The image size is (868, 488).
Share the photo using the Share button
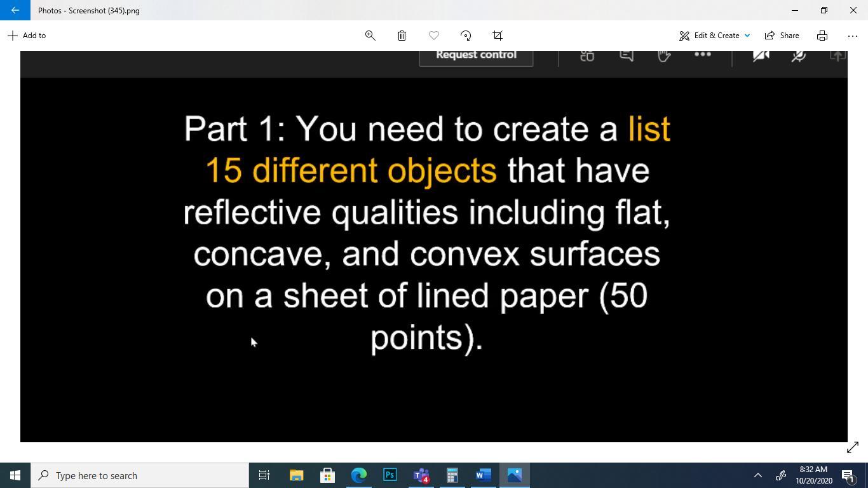(x=782, y=36)
